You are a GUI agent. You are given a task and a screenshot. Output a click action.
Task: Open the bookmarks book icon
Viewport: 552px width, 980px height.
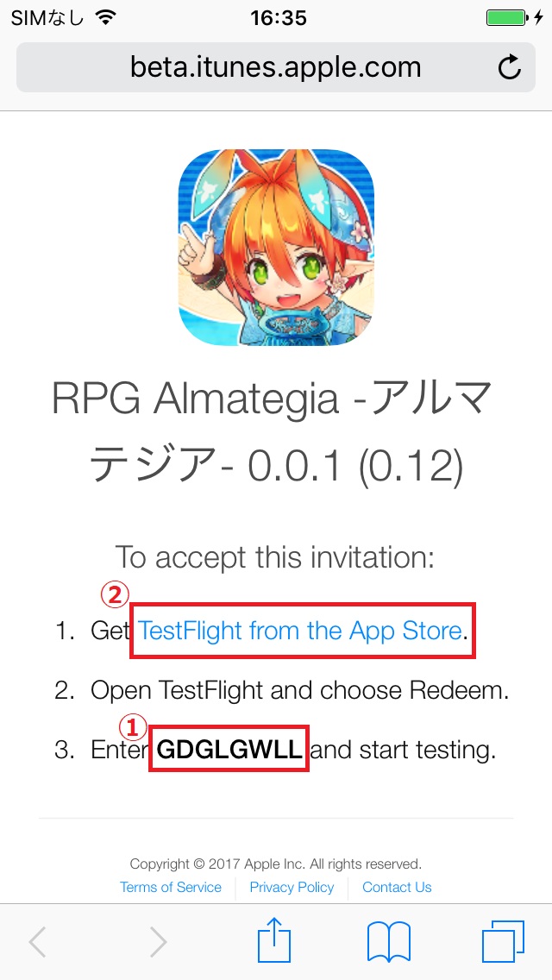tap(389, 942)
